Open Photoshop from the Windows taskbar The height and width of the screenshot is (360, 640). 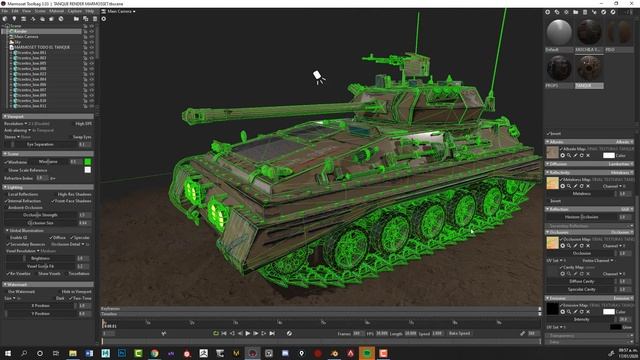click(x=122, y=353)
